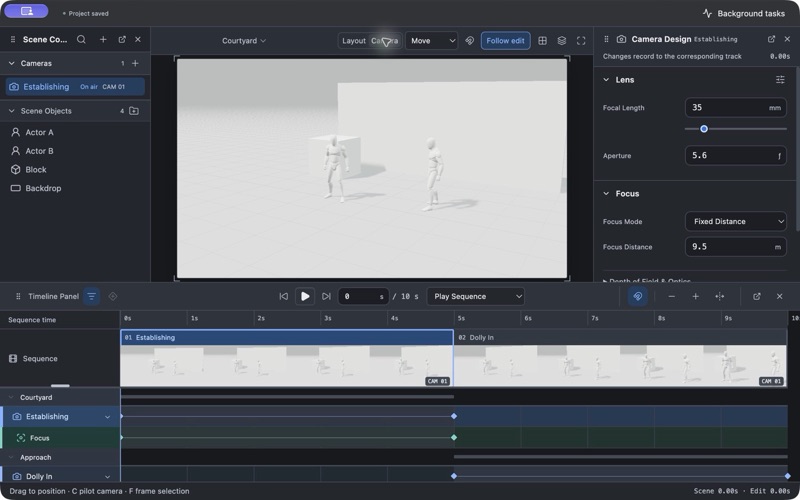Image resolution: width=800 pixels, height=500 pixels.
Task: Collapse the Cameras section
Action: point(11,63)
